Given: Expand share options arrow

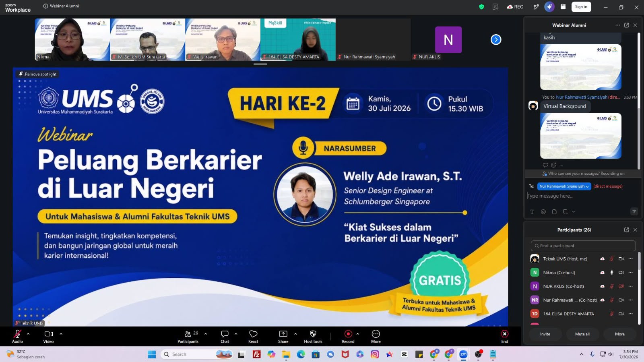Looking at the screenshot, I should point(295,334).
